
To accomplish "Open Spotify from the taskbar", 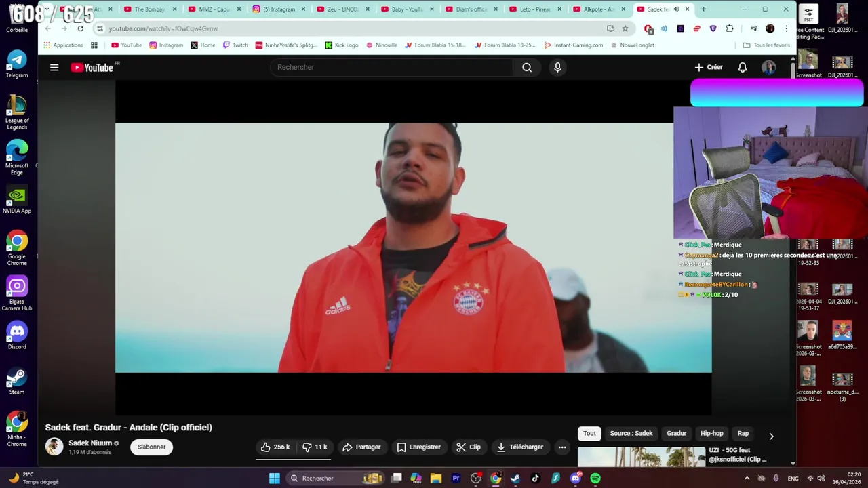I will click(x=595, y=479).
